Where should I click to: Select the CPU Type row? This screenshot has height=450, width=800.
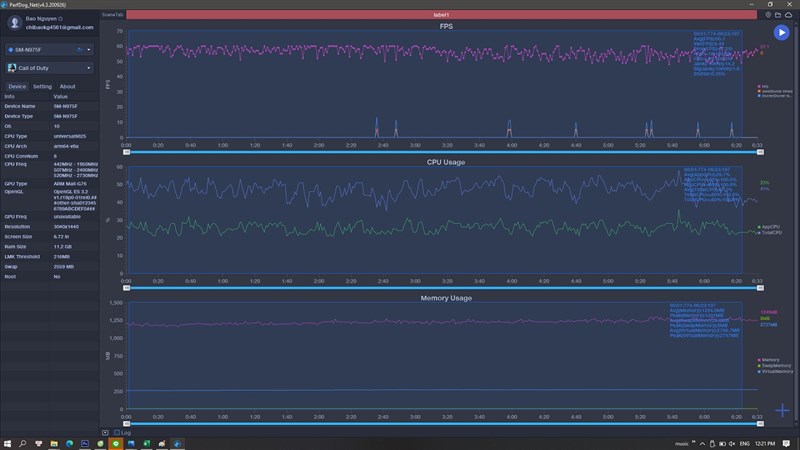pyautogui.click(x=49, y=136)
